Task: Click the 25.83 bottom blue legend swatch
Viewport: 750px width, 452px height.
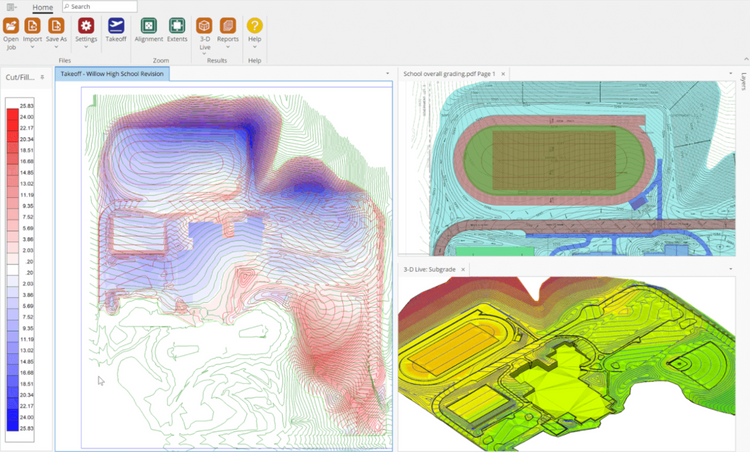Action: coord(12,426)
